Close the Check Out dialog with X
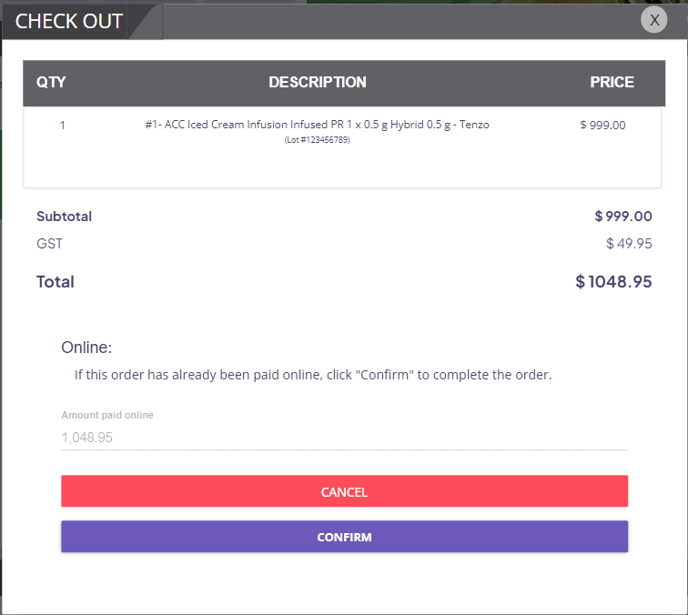The height and width of the screenshot is (615, 688). [x=654, y=20]
